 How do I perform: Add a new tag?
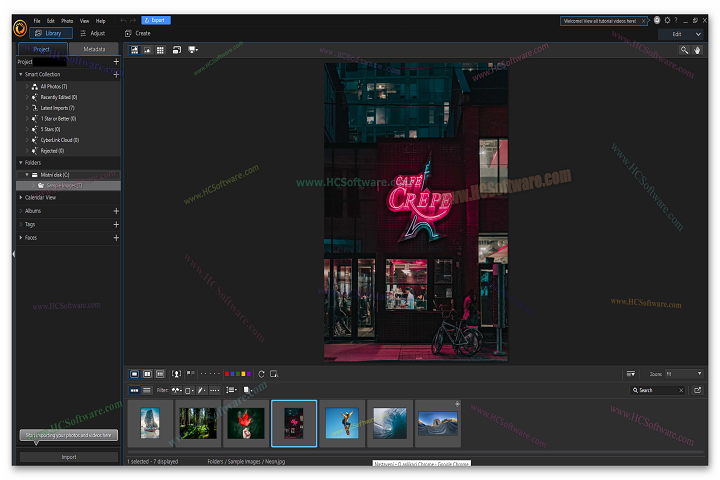[116, 224]
